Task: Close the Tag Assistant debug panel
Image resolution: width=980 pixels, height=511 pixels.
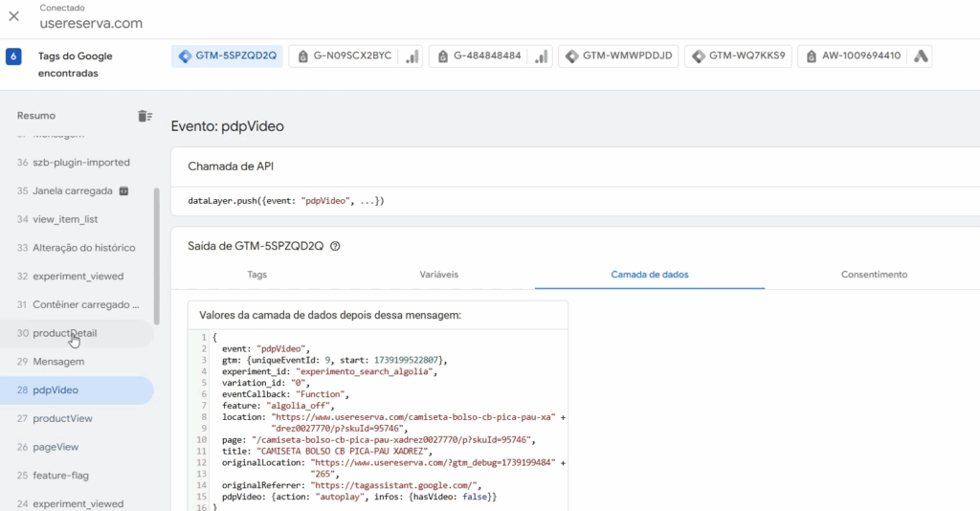Action: click(14, 16)
